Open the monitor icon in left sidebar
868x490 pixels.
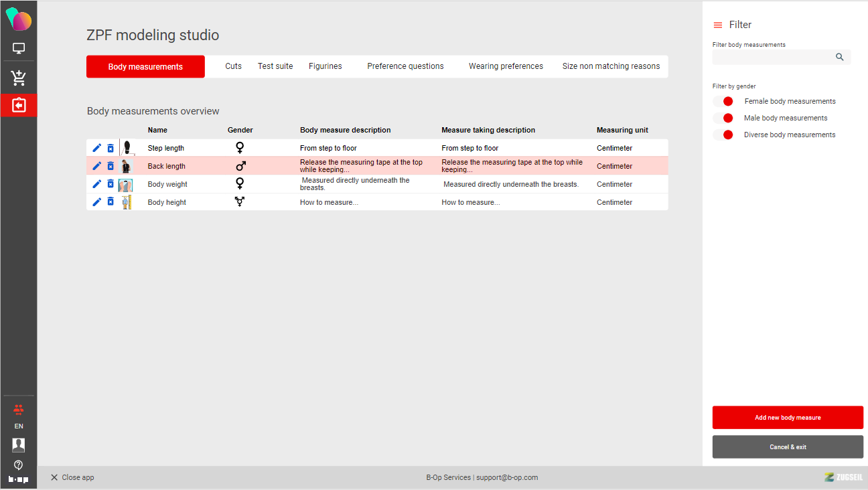point(19,49)
